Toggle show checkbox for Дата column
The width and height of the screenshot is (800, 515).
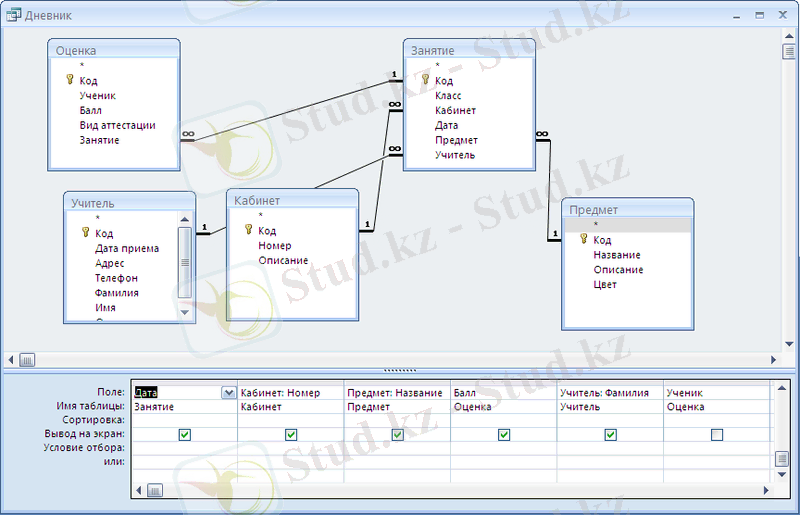[x=185, y=434]
